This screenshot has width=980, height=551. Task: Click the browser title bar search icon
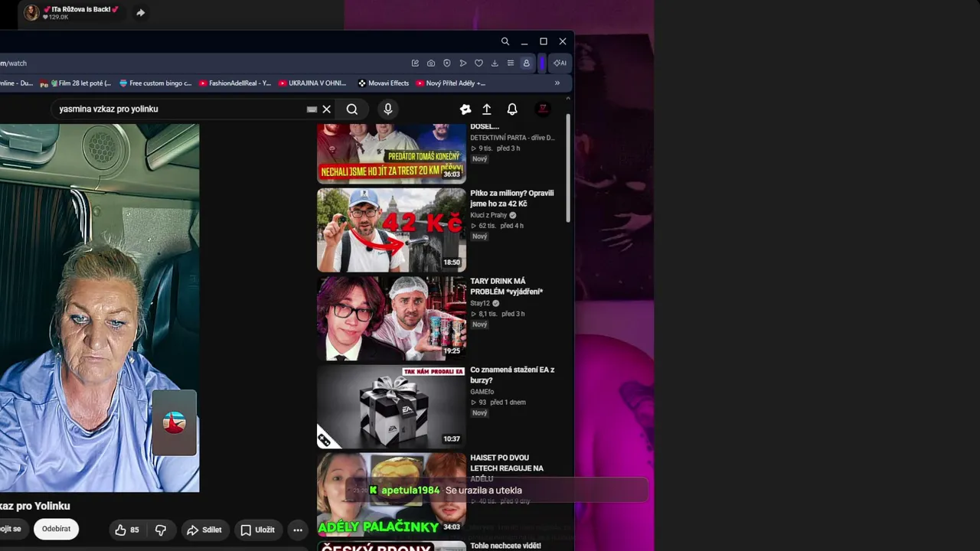point(505,41)
